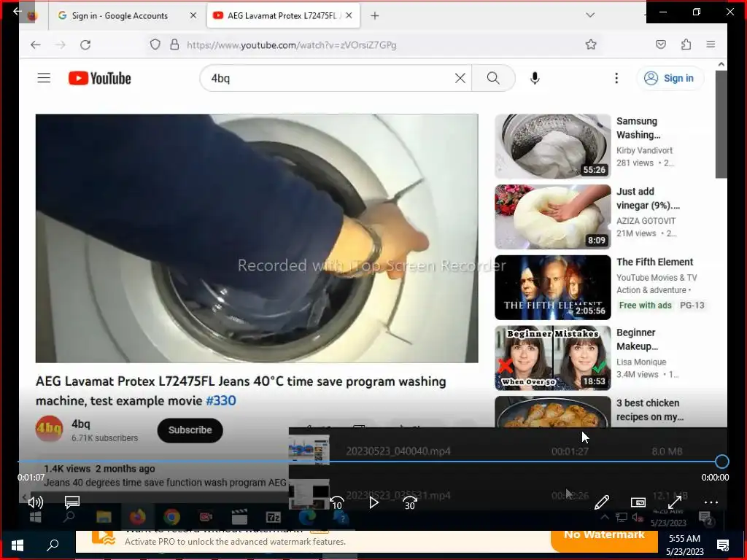Viewport: 747px width, 560px height.
Task: Open the Samsung Washing video thumbnail
Action: tap(553, 146)
